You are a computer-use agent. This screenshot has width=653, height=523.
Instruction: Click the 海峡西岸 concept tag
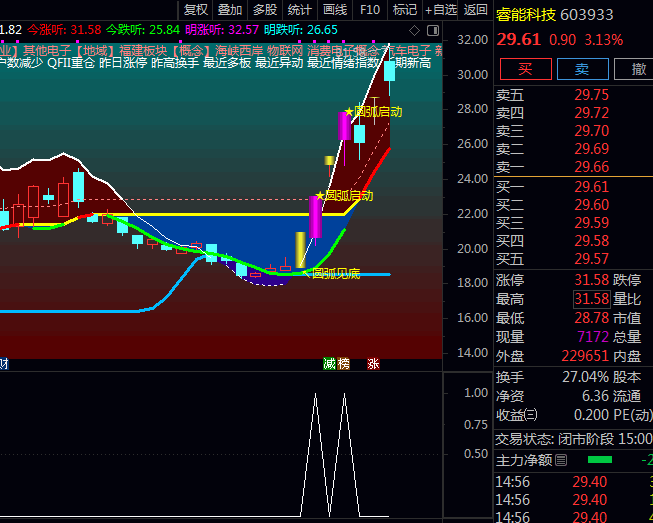pos(239,51)
